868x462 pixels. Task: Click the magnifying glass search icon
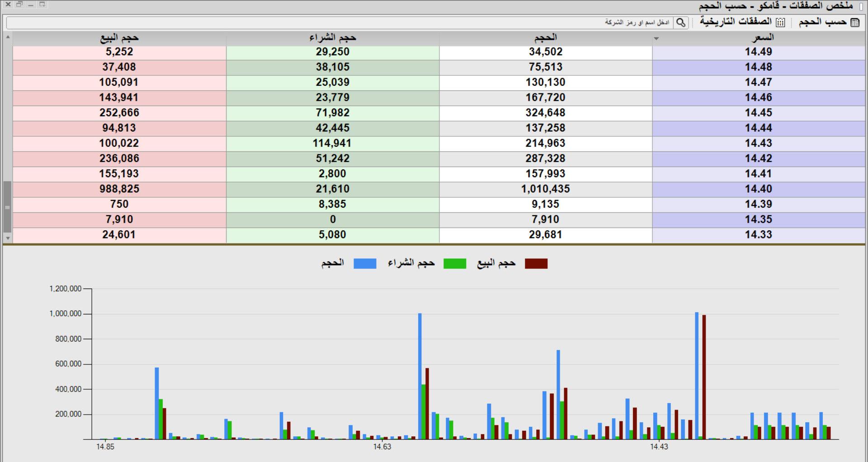[x=681, y=23]
